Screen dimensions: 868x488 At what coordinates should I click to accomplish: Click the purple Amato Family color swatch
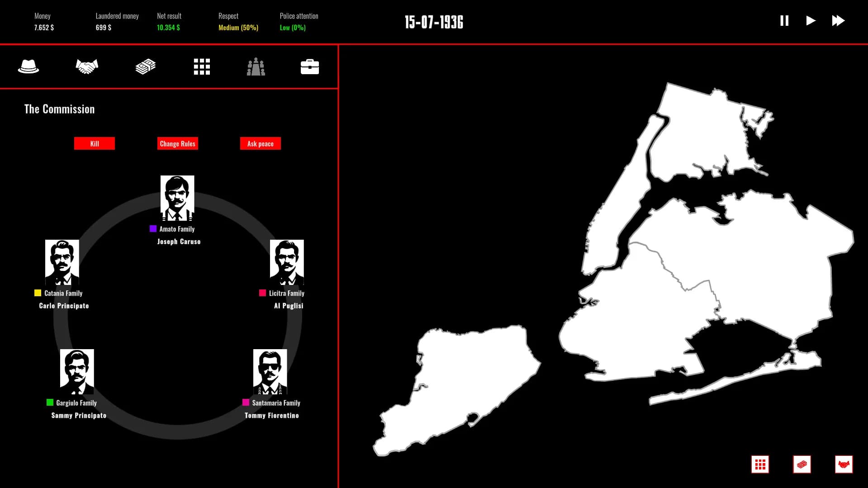[x=153, y=229]
